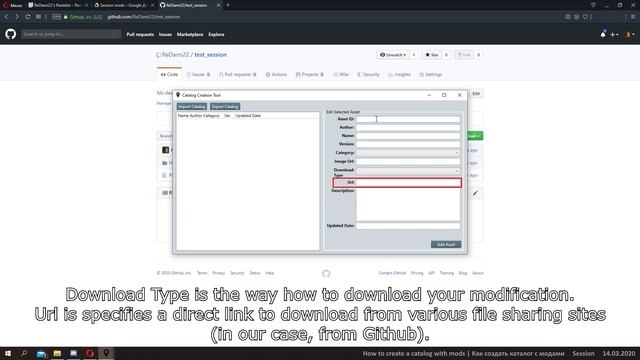This screenshot has width=640, height=360.
Task: Click the heart bookmark icon in address bar
Action: click(x=585, y=17)
